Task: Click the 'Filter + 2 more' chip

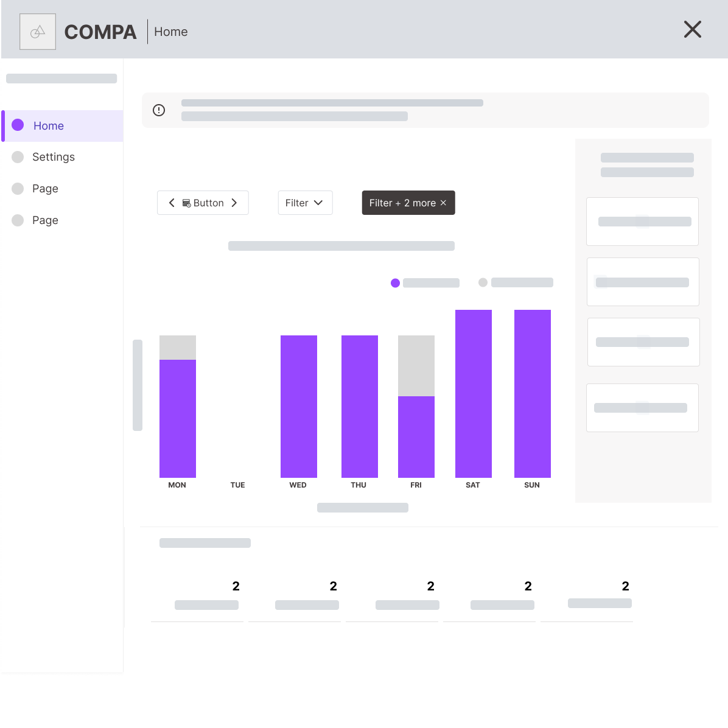Action: 408,203
